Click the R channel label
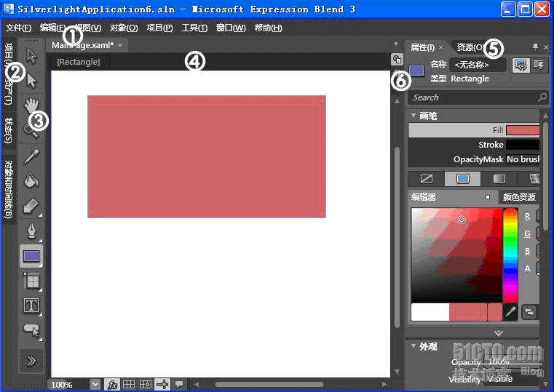The image size is (554, 392). click(x=527, y=216)
